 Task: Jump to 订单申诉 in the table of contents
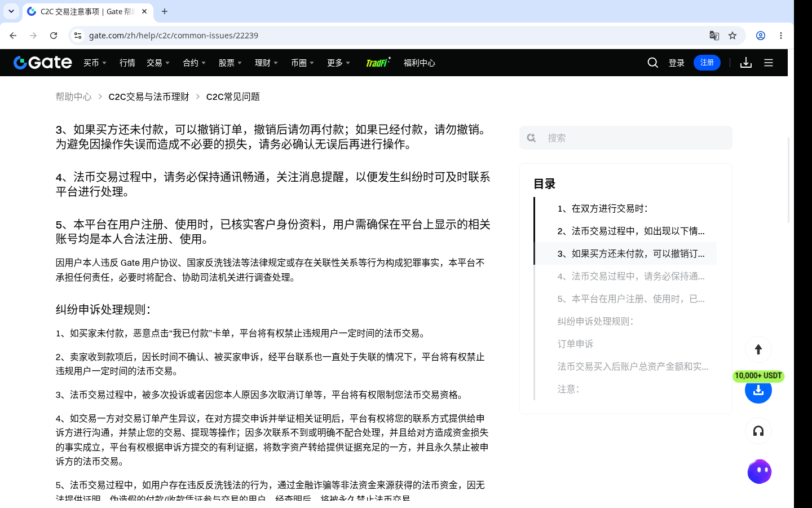(575, 344)
